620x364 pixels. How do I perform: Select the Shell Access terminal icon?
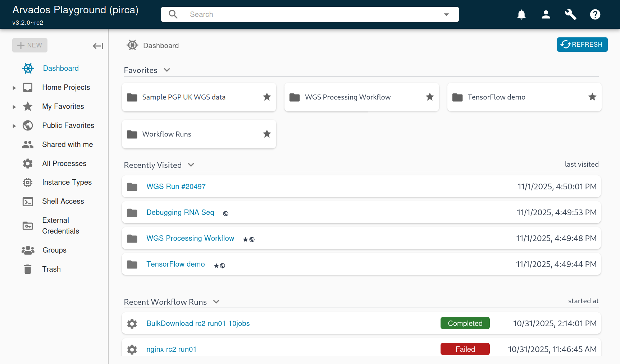tap(28, 201)
